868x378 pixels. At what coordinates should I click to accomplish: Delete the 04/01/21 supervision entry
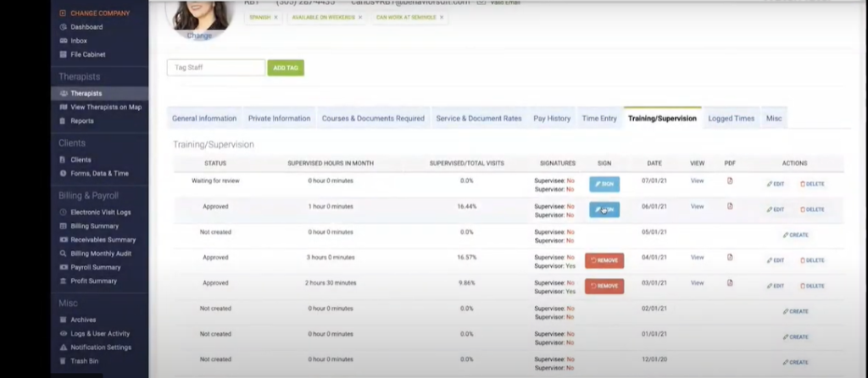pyautogui.click(x=812, y=261)
